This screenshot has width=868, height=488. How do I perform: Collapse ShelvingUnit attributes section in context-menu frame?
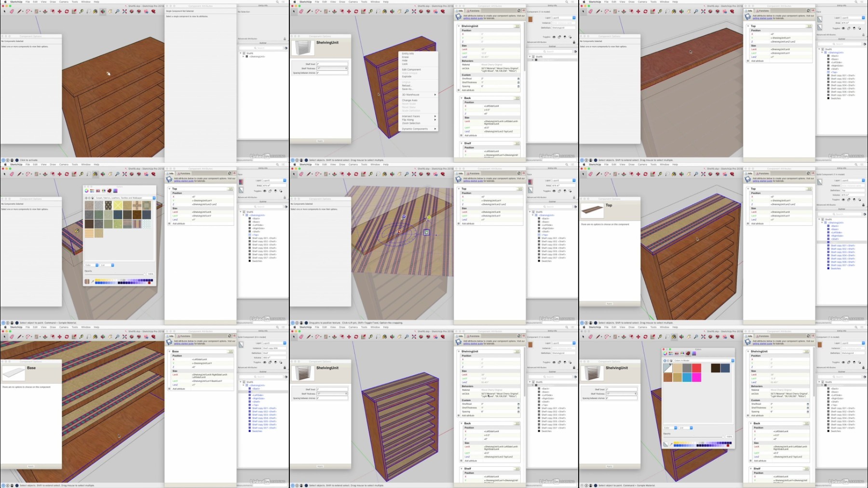(x=459, y=26)
